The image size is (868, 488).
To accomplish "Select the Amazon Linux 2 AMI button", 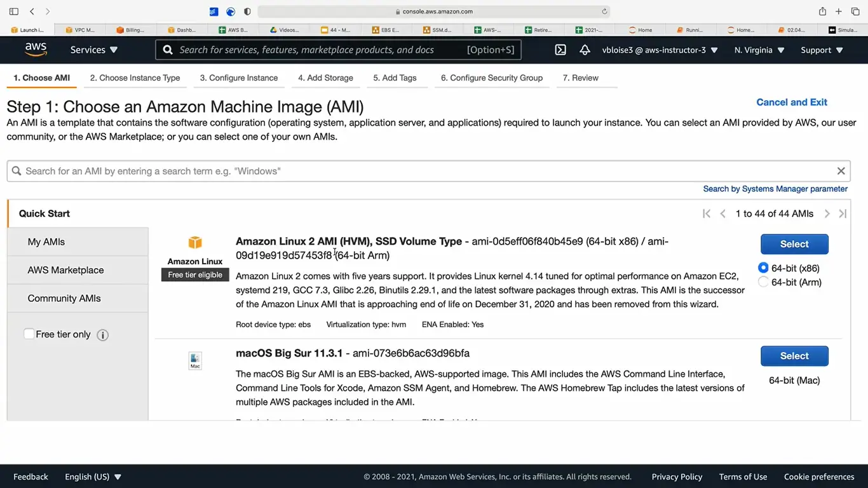I will point(794,244).
